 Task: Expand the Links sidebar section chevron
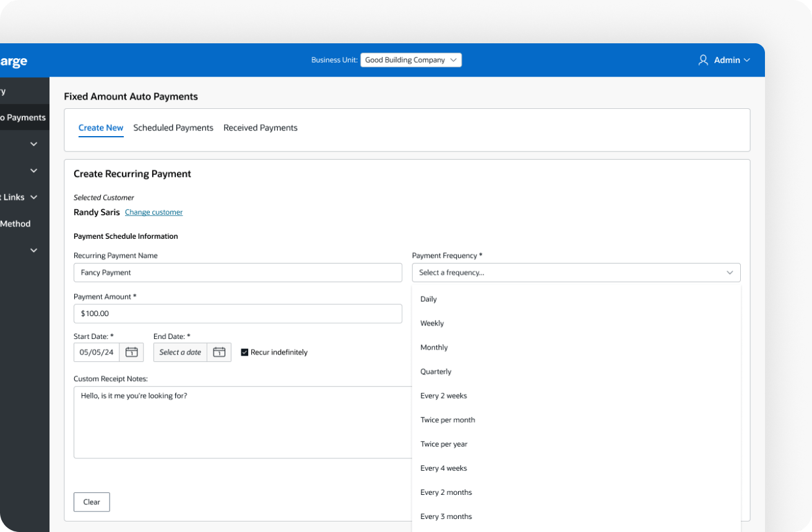(34, 197)
